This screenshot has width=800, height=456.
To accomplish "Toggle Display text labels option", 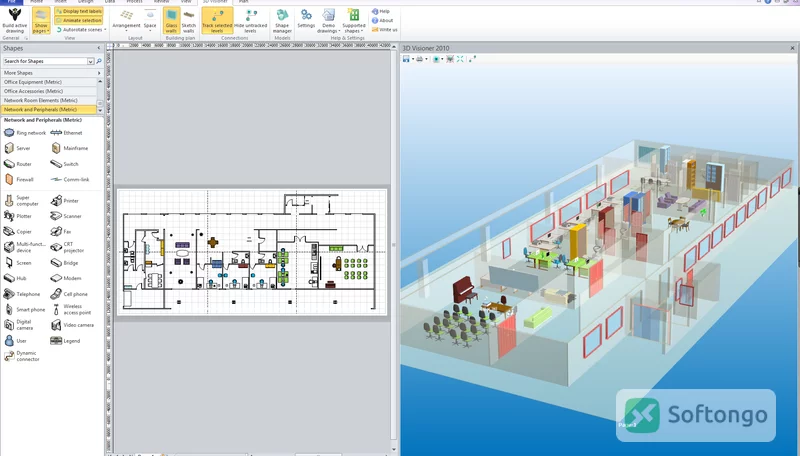I will pyautogui.click(x=79, y=11).
